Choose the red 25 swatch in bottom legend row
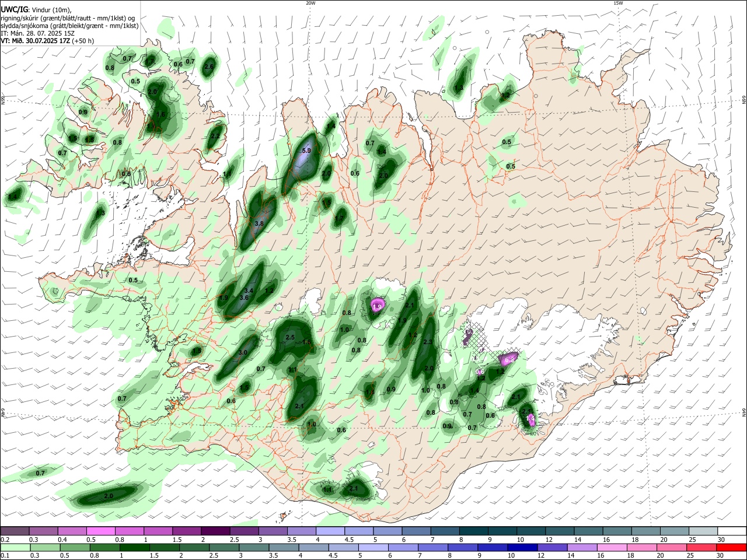Viewport: 747px width, 560px height. [703, 547]
